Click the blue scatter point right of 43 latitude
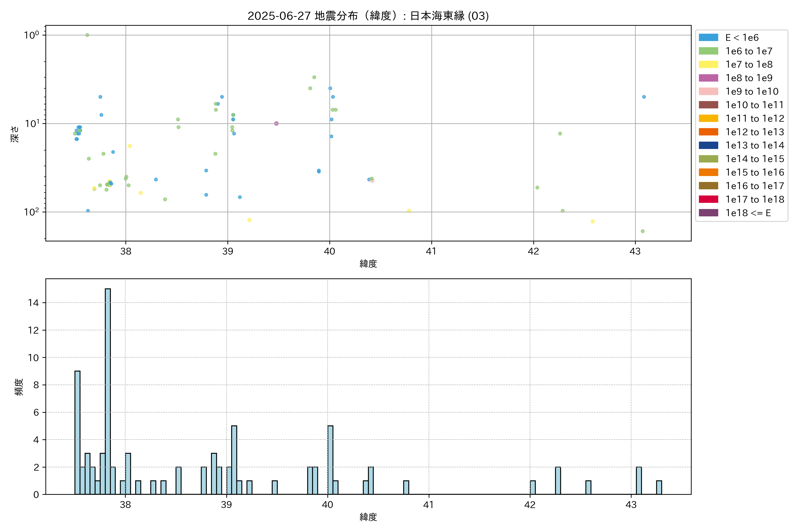798x532 pixels. pyautogui.click(x=644, y=97)
